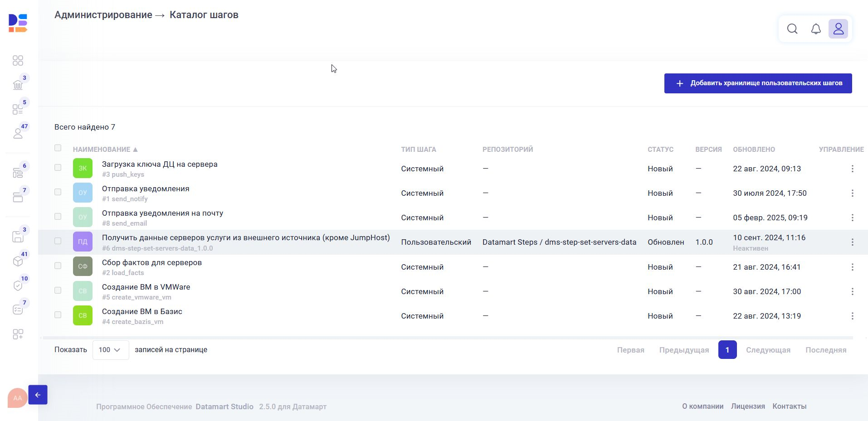Screen dimensions: 868x421
Task: Open sidebar shield icon with badge 10
Action: [18, 286]
